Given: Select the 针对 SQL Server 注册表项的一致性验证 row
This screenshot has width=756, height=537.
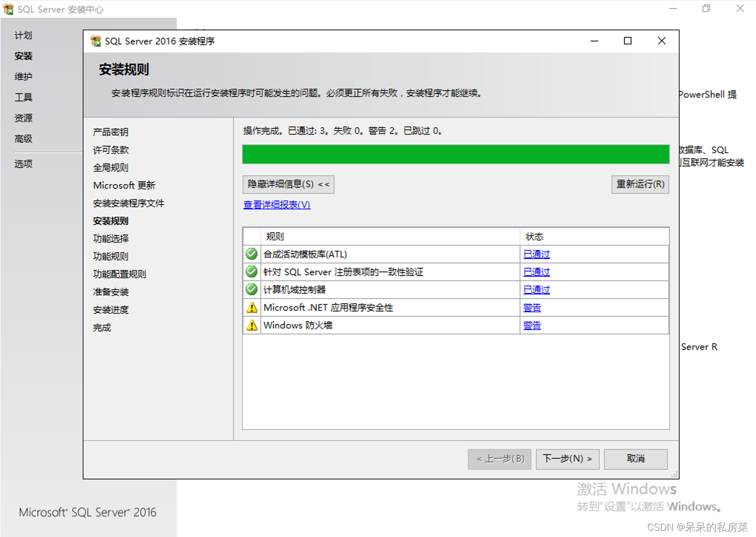Looking at the screenshot, I should 456,272.
